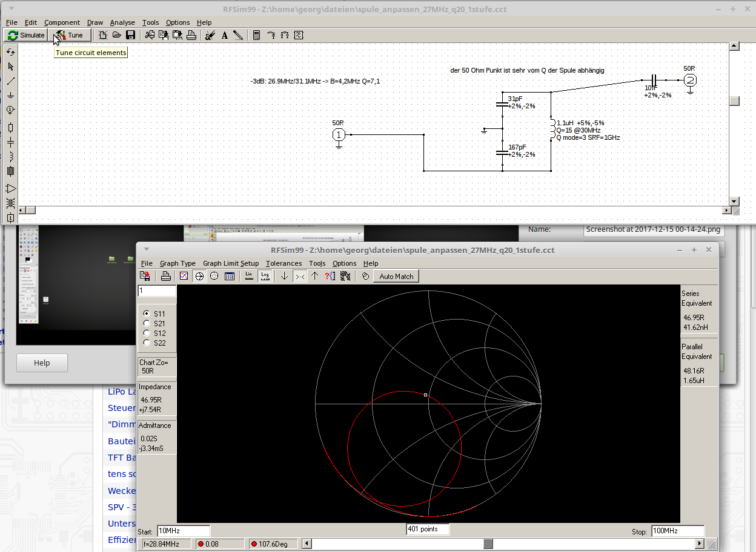Click the frequency slider thumb at bottom
This screenshot has width=756, height=552.
488,544
